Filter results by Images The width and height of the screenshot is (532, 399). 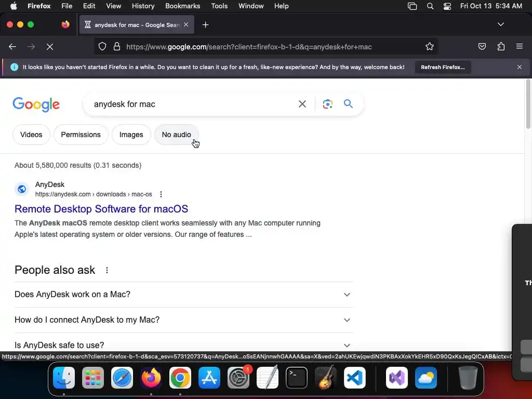tap(131, 135)
